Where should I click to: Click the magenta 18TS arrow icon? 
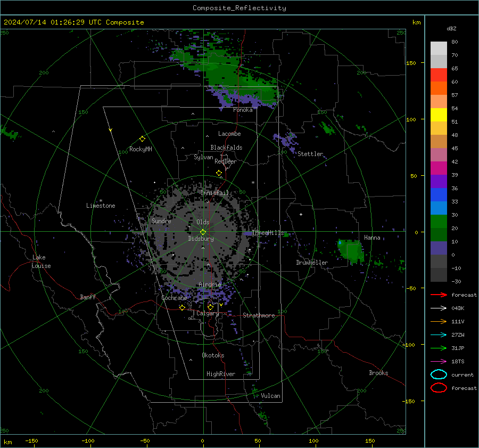tap(439, 362)
